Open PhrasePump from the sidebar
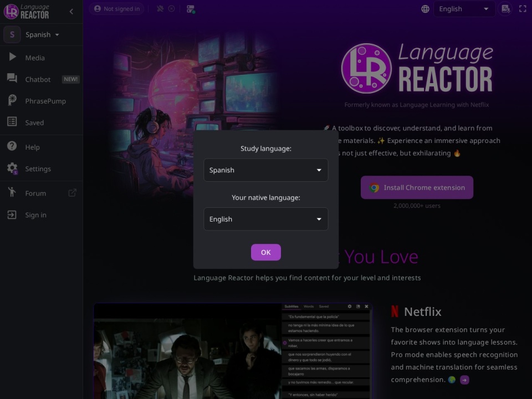This screenshot has width=532, height=399. [x=42, y=101]
